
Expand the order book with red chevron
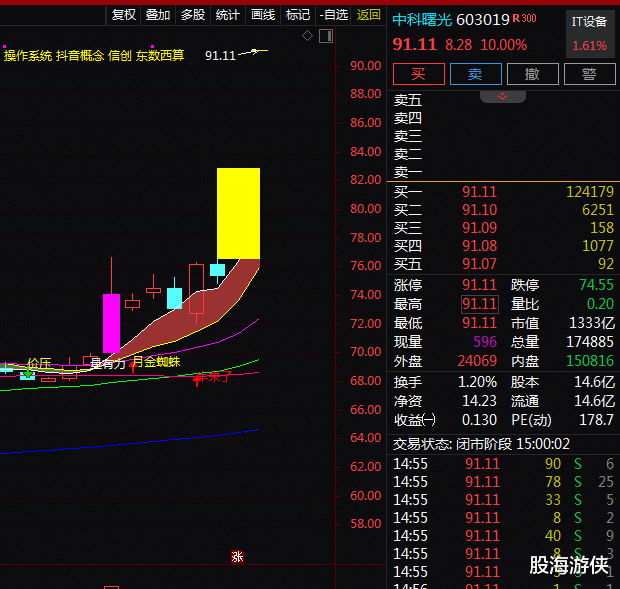(502, 97)
